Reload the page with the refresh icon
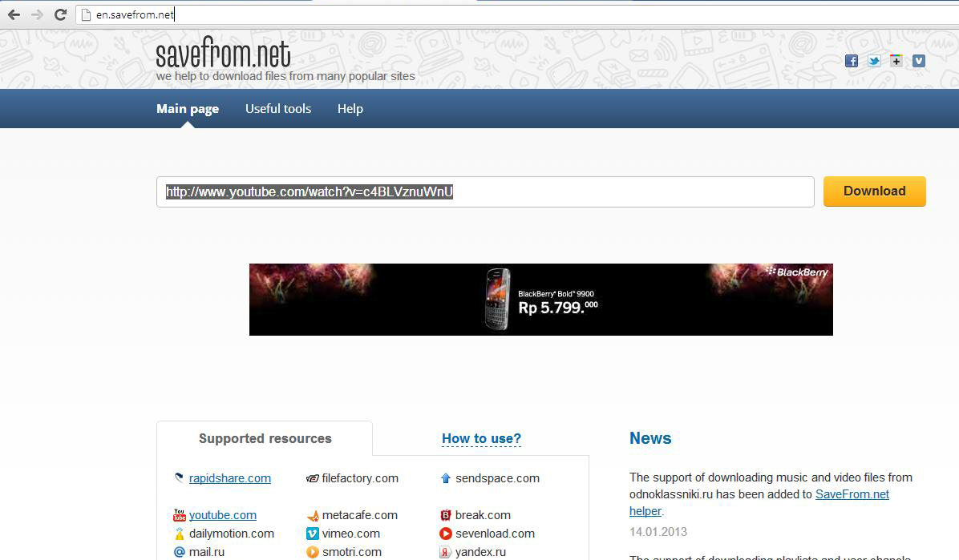Screen dimensions: 959x560 61,14
